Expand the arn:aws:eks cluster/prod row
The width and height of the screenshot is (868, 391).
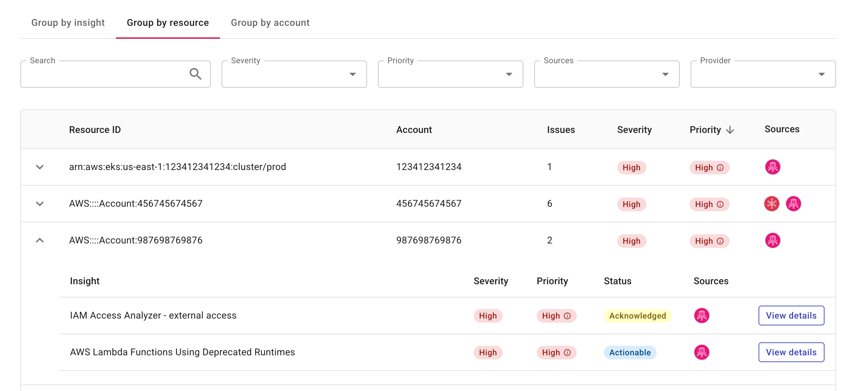pos(40,167)
